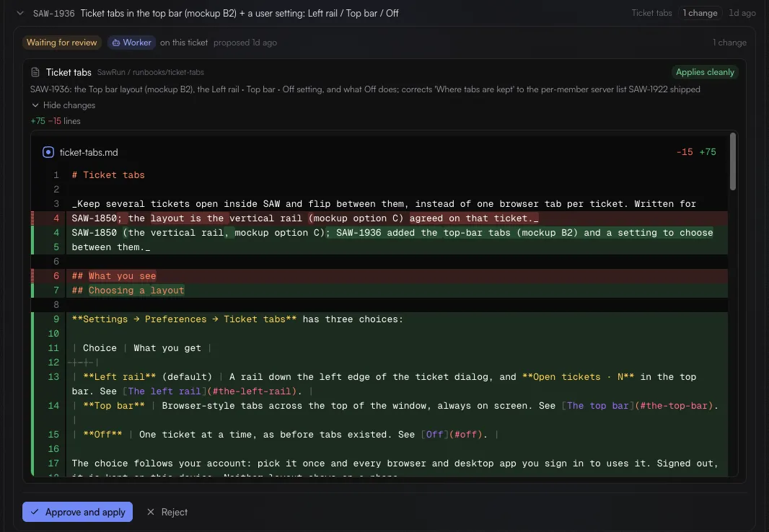Click the document icon beside Ticket tabs

click(35, 73)
